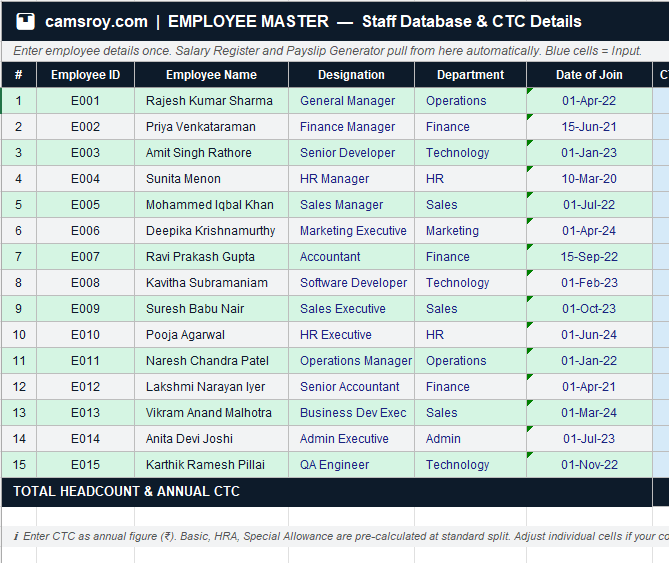Select the Employee Name column header

(211, 75)
